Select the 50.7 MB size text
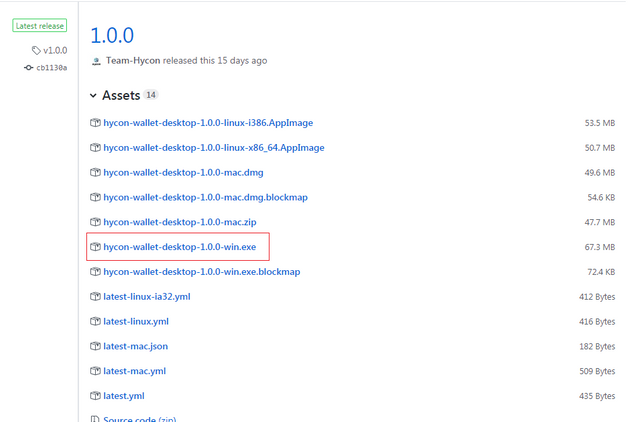Image resolution: width=640 pixels, height=422 pixels. (x=600, y=148)
